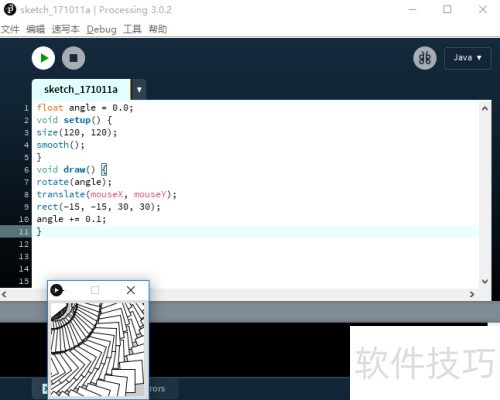Toggle the debugger butterfly icon

click(425, 58)
